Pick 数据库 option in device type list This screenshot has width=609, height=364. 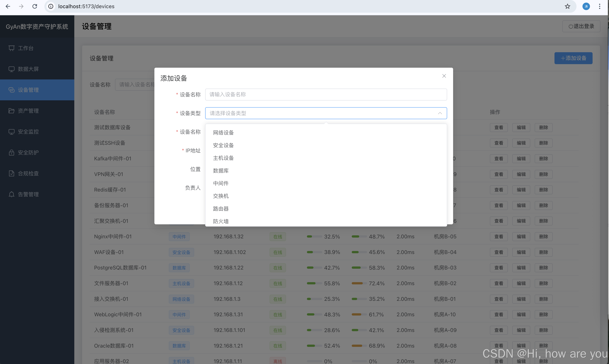coord(221,171)
